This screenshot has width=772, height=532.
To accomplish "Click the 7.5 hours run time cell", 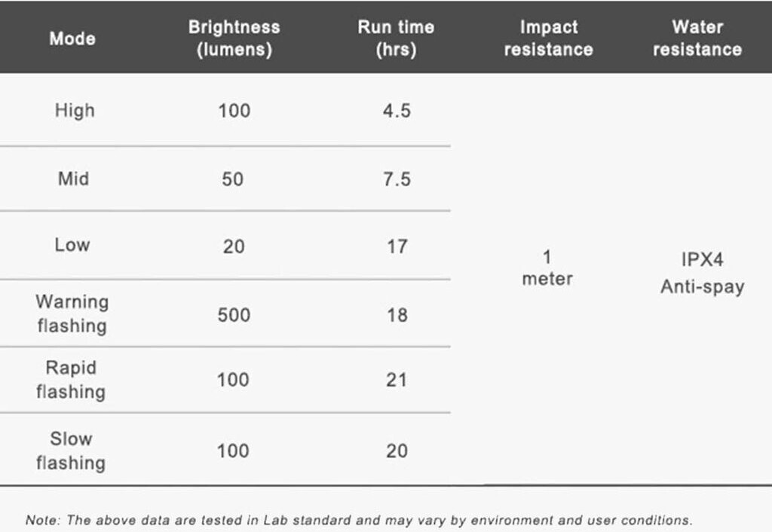I will coord(397,179).
